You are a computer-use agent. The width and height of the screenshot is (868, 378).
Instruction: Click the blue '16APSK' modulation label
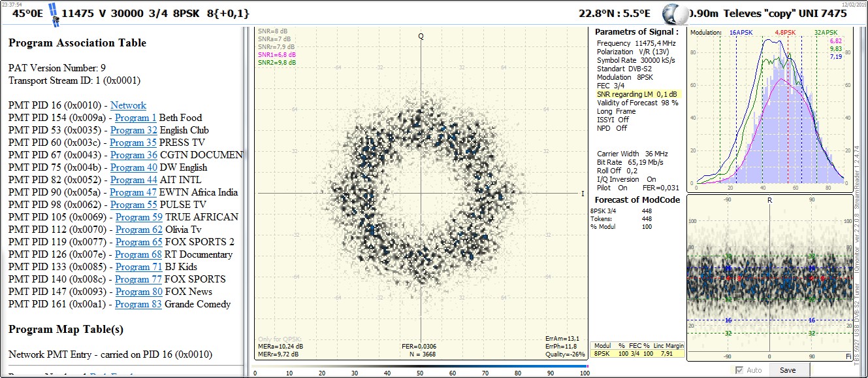(x=742, y=32)
